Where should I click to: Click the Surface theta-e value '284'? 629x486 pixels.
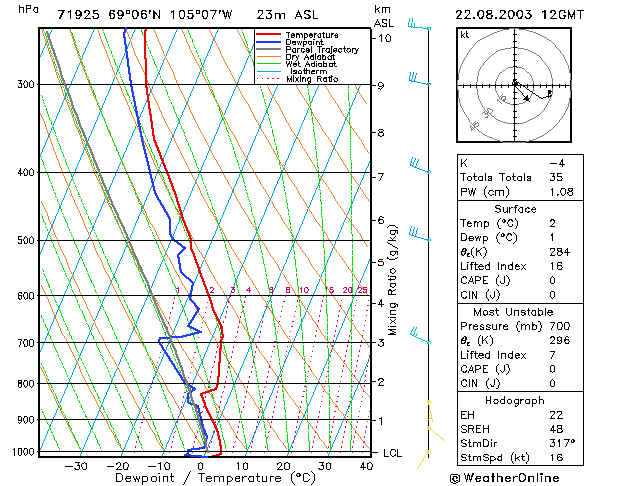click(x=560, y=252)
